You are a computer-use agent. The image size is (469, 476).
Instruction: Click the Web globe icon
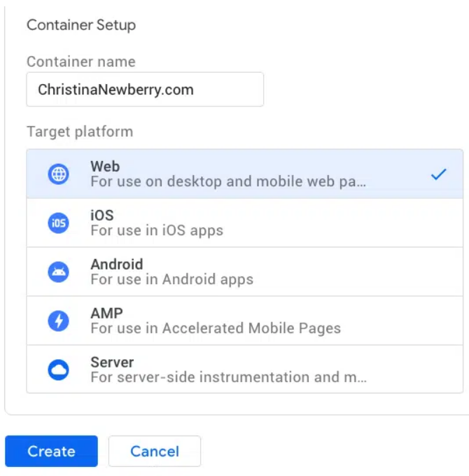point(58,174)
